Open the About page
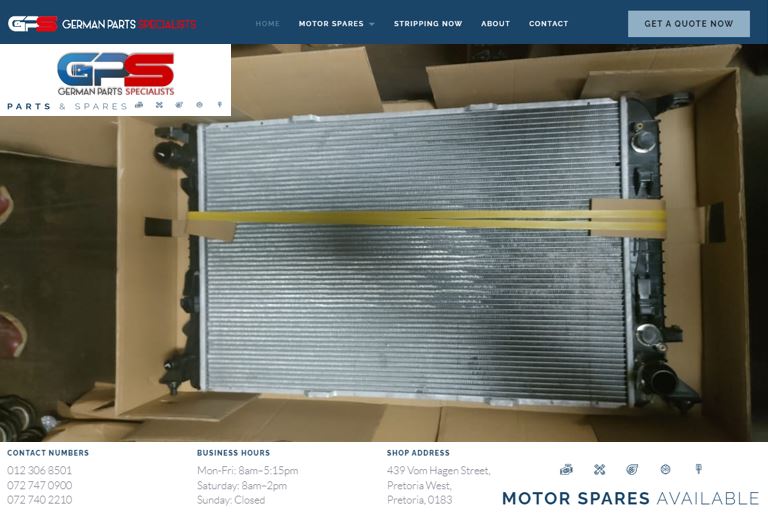This screenshot has height=513, width=768. 495,24
